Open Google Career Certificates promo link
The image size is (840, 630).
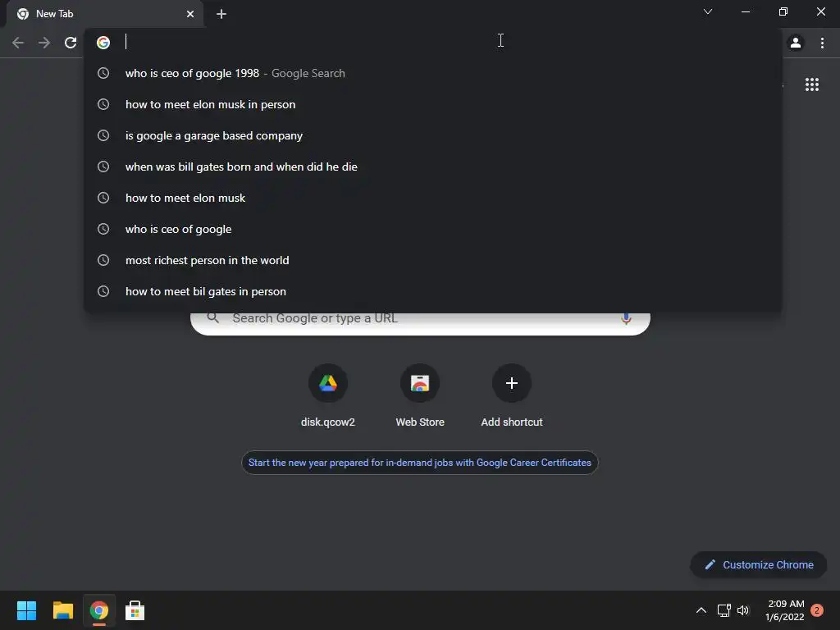tap(419, 463)
